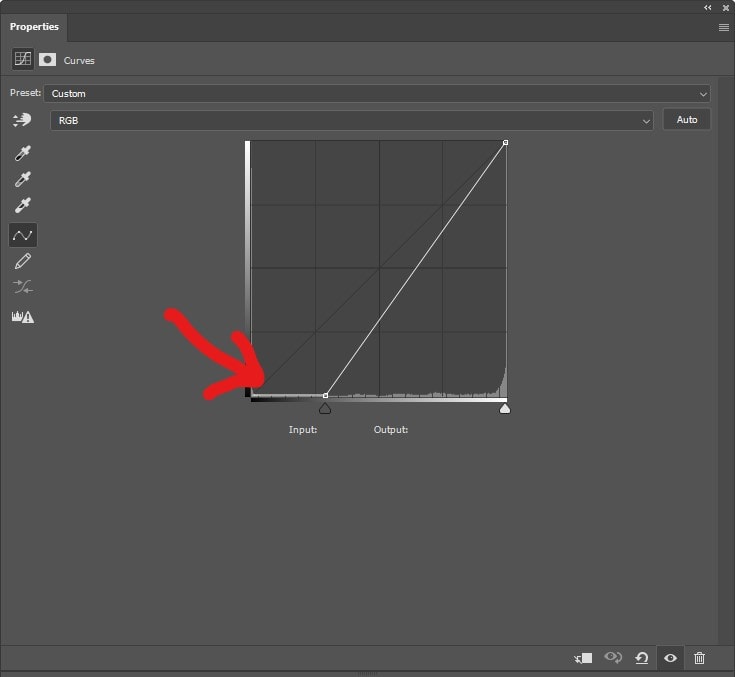Image resolution: width=735 pixels, height=677 pixels.
Task: View previous state eye-arrow icon
Action: click(613, 658)
